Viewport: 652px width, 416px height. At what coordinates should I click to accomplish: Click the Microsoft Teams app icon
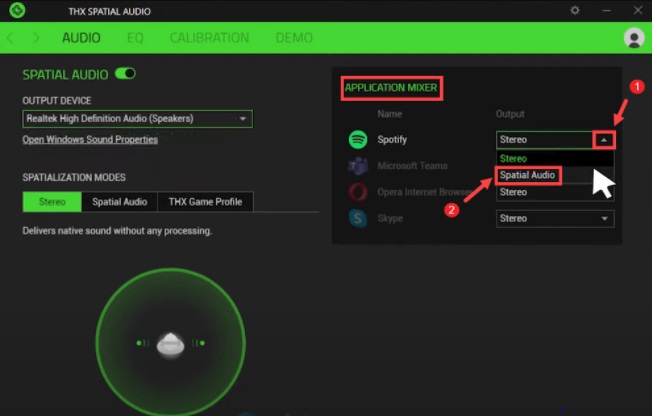pos(358,166)
